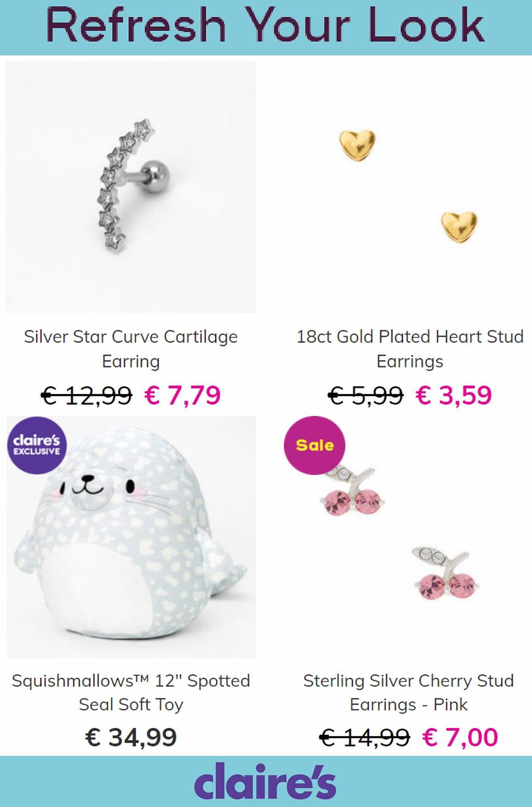Click the Refresh Your Look banner heading
The height and width of the screenshot is (807, 532).
pyautogui.click(x=265, y=25)
